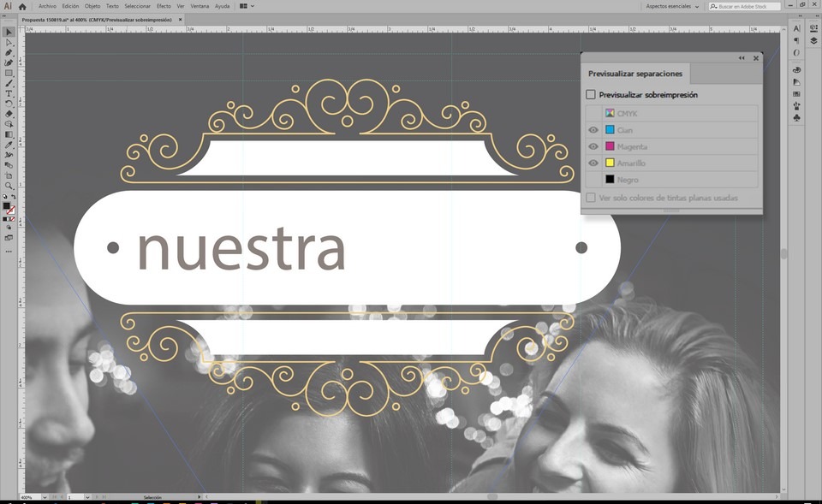Image resolution: width=822 pixels, height=504 pixels.
Task: Open the Aspectos esenciales workspace dropdown
Action: click(673, 6)
